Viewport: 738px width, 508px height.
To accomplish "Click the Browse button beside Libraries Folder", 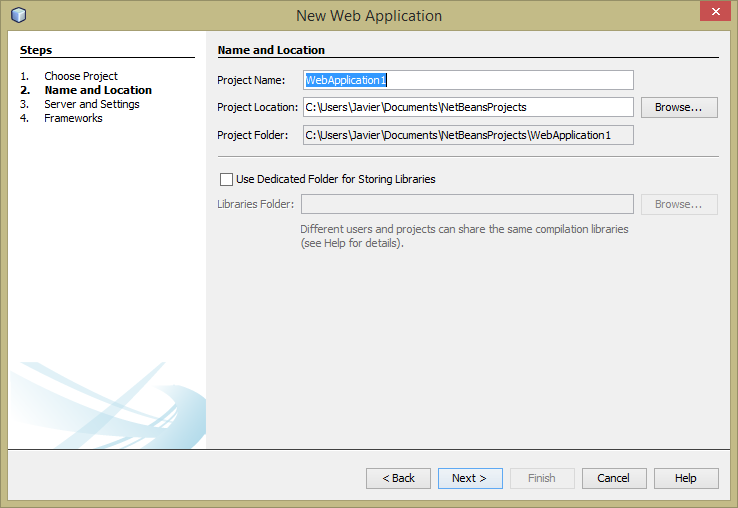I will pyautogui.click(x=679, y=204).
